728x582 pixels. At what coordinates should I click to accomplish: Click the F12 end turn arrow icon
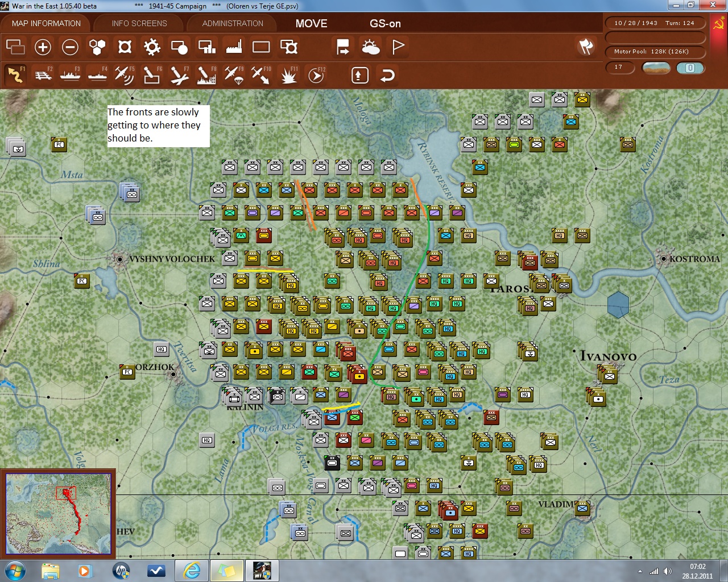pos(316,74)
